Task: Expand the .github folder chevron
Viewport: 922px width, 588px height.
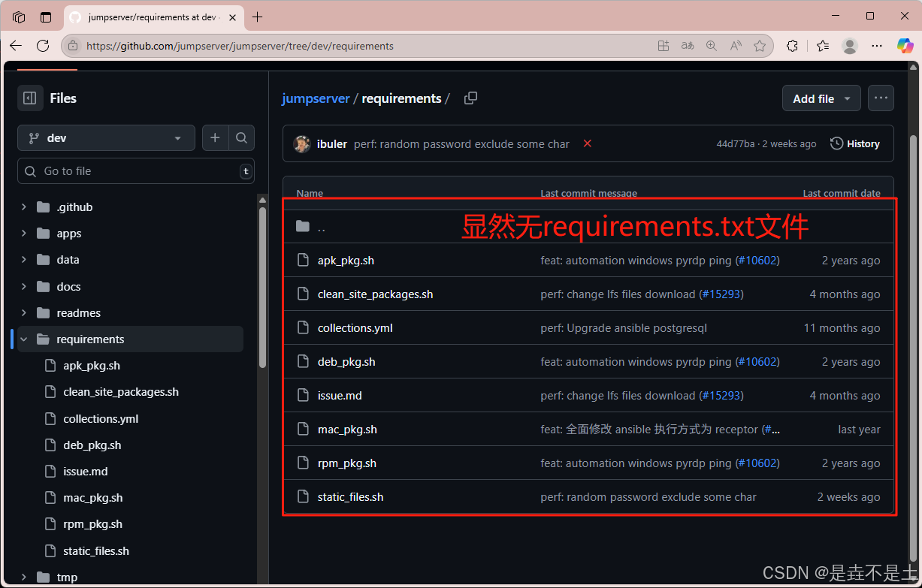Action: click(x=24, y=207)
